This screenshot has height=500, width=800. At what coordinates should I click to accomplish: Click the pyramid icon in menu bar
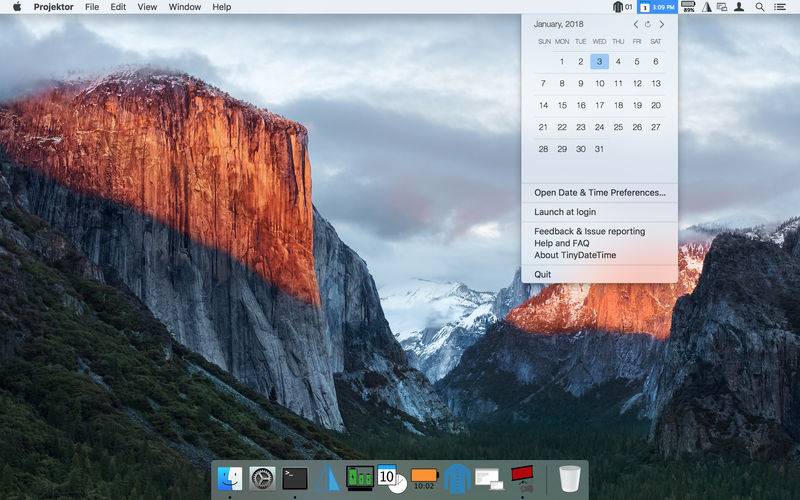707,7
